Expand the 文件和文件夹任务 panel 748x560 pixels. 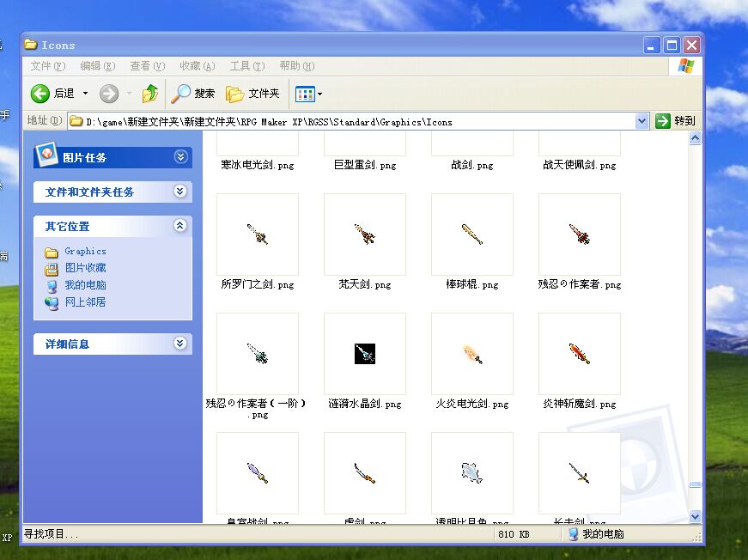click(x=179, y=192)
